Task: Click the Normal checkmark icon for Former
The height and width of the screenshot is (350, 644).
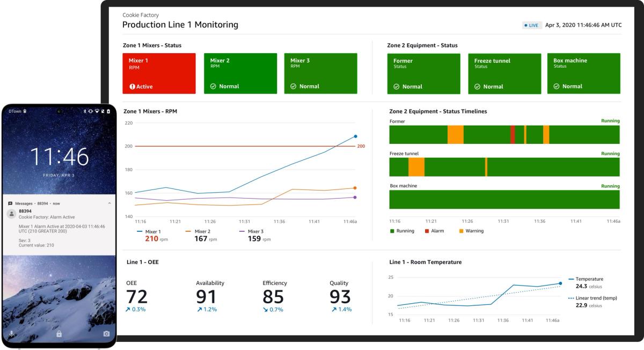Action: (x=397, y=86)
